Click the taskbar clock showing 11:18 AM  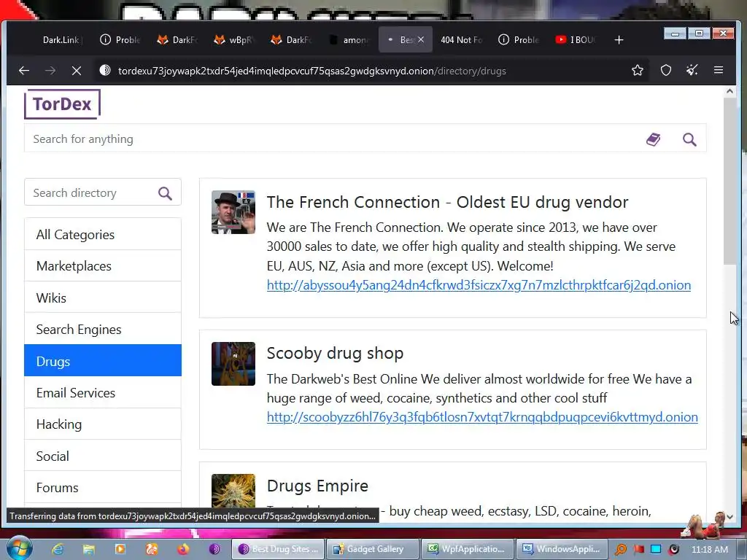tap(709, 550)
